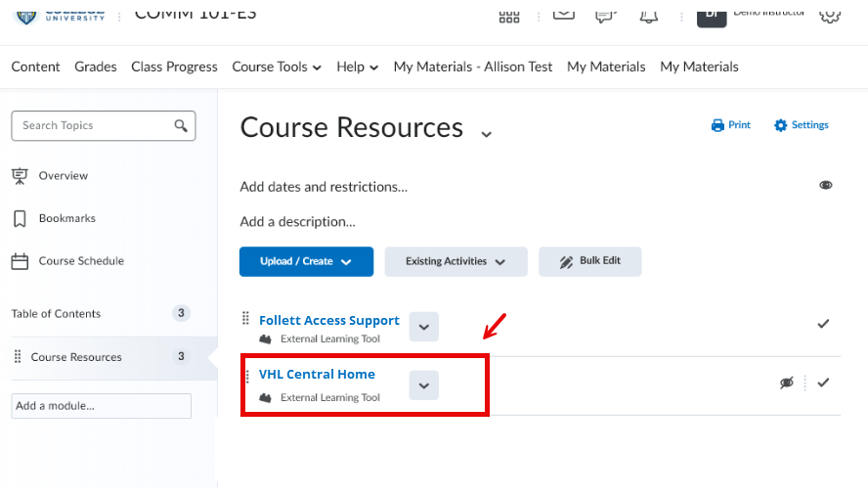Image resolution: width=868 pixels, height=497 pixels.
Task: Open Upload / Create dropdown
Action: [306, 261]
